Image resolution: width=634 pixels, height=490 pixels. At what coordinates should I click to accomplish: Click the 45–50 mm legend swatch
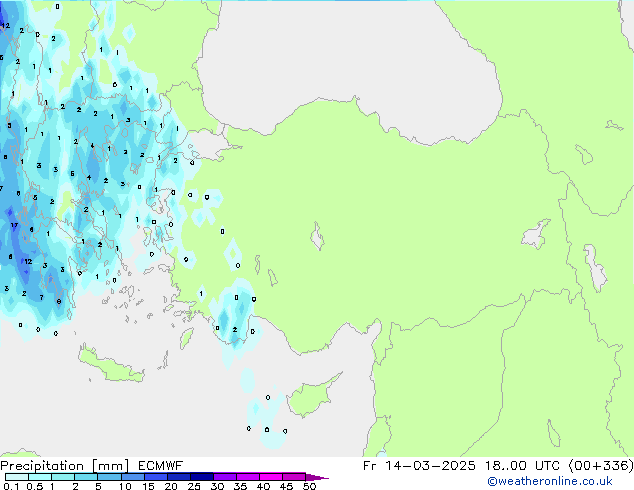[294, 477]
